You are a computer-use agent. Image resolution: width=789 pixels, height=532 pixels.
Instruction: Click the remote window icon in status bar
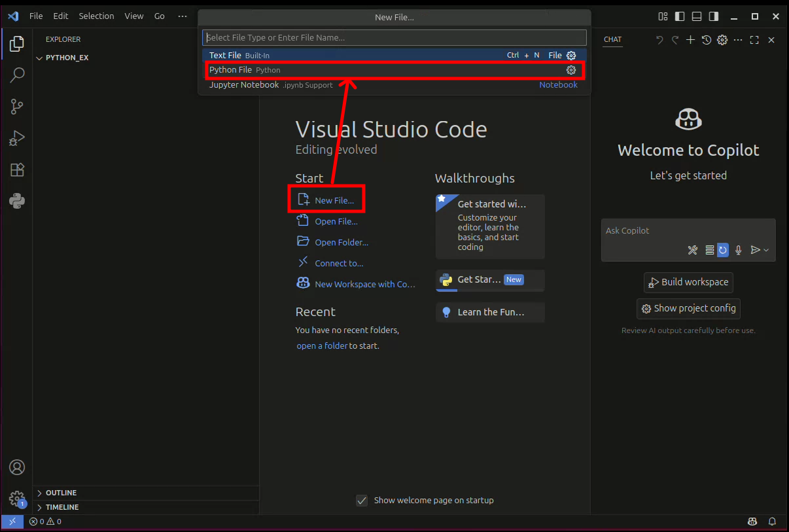tap(12, 522)
